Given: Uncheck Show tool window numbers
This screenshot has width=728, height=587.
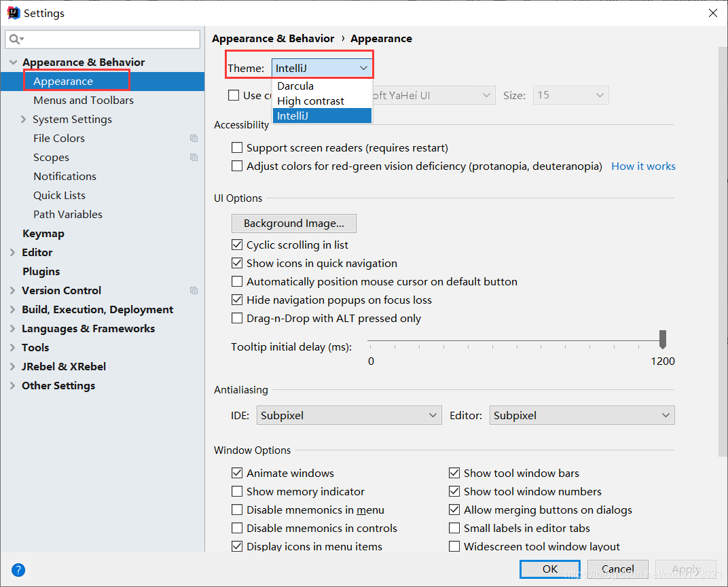Looking at the screenshot, I should click(x=454, y=491).
